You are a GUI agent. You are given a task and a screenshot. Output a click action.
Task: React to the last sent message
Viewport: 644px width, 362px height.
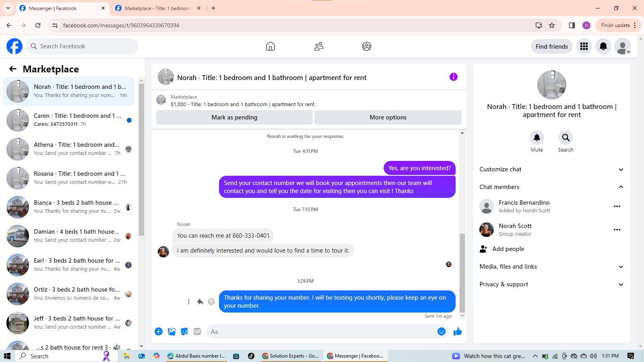coord(211,302)
